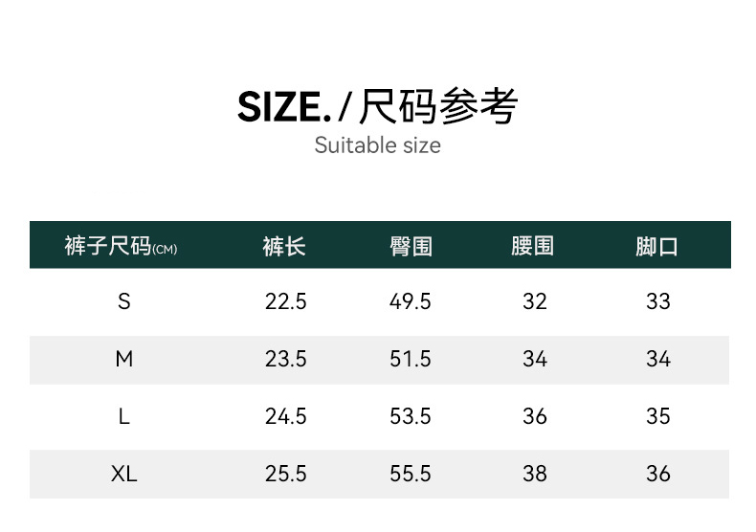756x532 pixels.
Task: Click the waist value 38 for XL
Action: (x=534, y=474)
